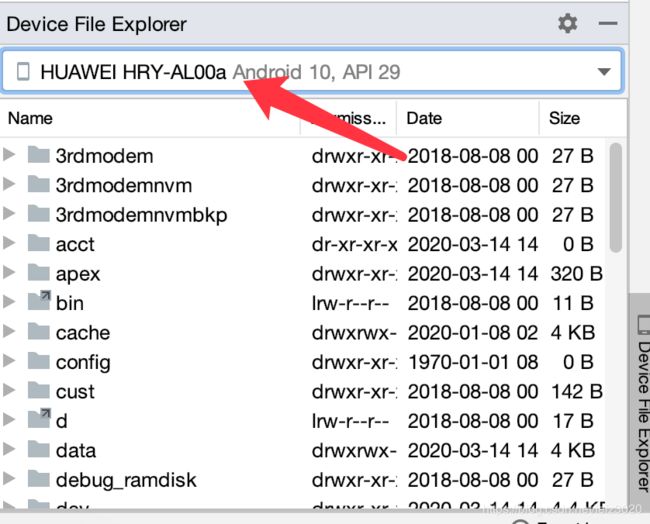Click the bin permissions lrw-r--r--
Viewport: 650px width, 524px height.
350,303
